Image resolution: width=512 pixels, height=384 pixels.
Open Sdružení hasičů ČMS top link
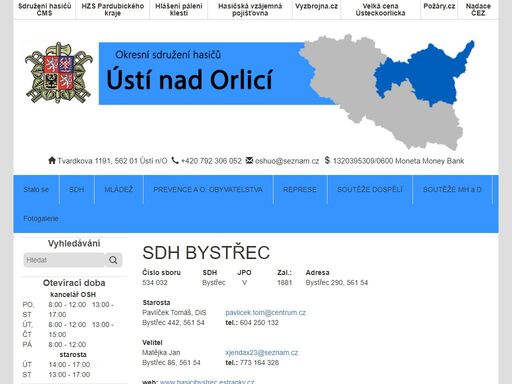[x=45, y=9]
